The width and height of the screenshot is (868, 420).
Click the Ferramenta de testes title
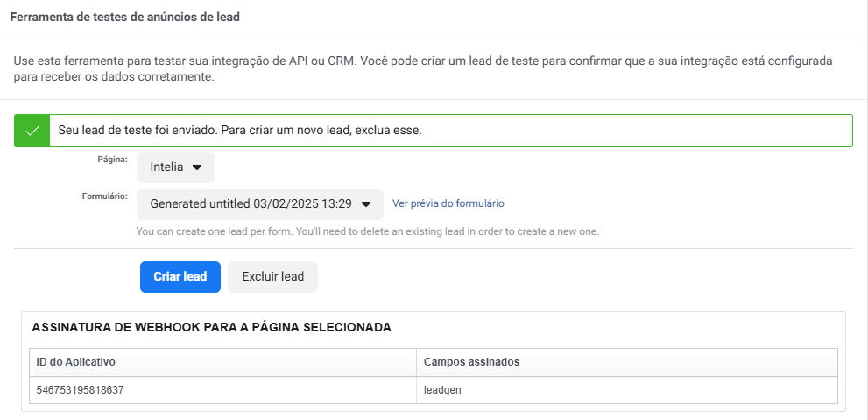pos(125,18)
